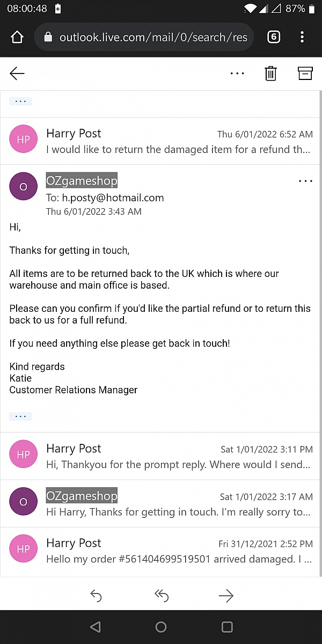Open the browser tab switcher showing 6
Viewport: 322px width, 644px height.
click(274, 37)
